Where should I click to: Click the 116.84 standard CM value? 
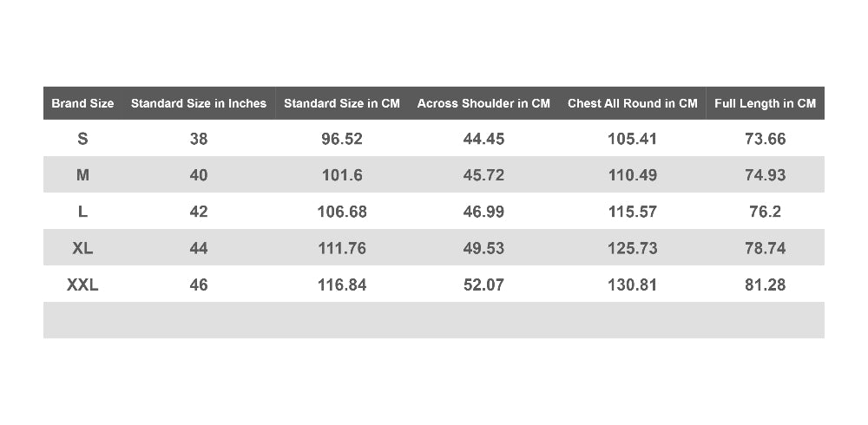click(x=342, y=284)
